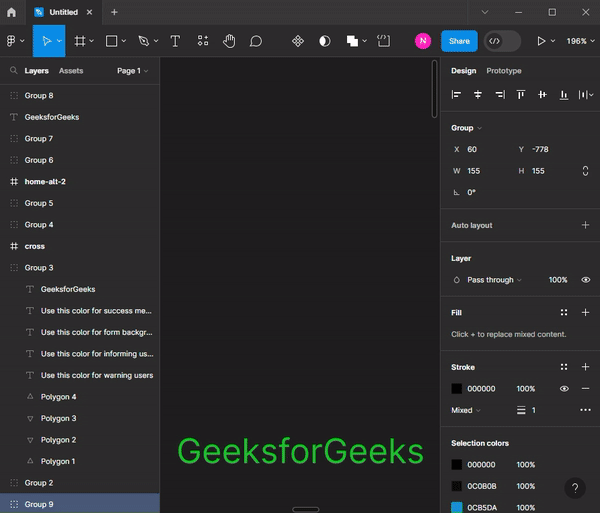Click the Stroke styles four-dot icon

pos(564,367)
